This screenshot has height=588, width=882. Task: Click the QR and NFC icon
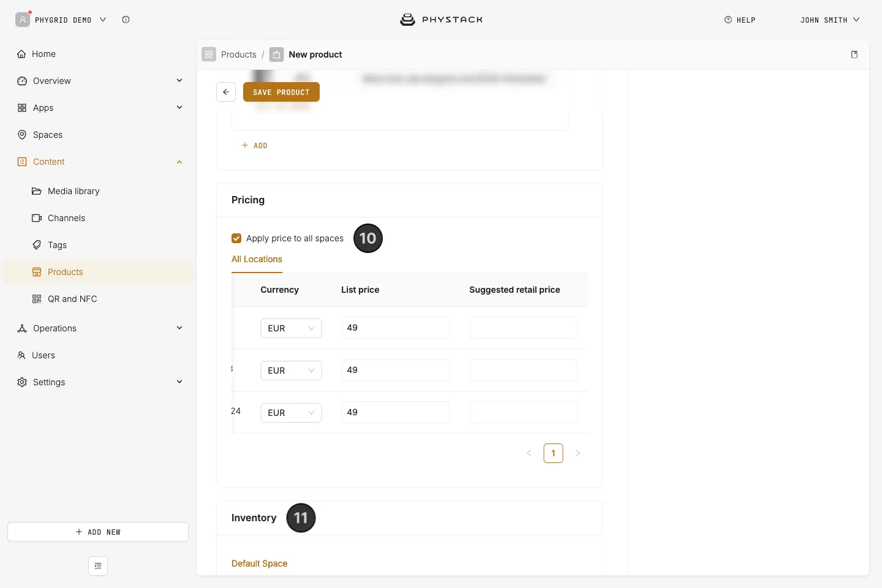click(x=37, y=299)
